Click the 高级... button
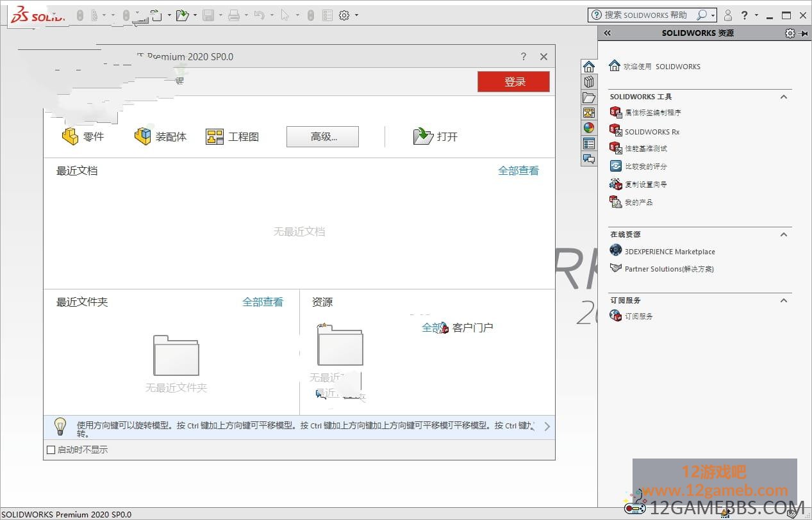Viewport: 812px width, 520px height. click(x=322, y=136)
